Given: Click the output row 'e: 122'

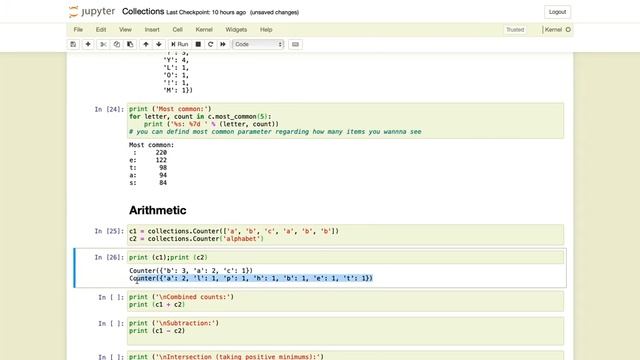Looking at the screenshot, I should click(148, 160).
